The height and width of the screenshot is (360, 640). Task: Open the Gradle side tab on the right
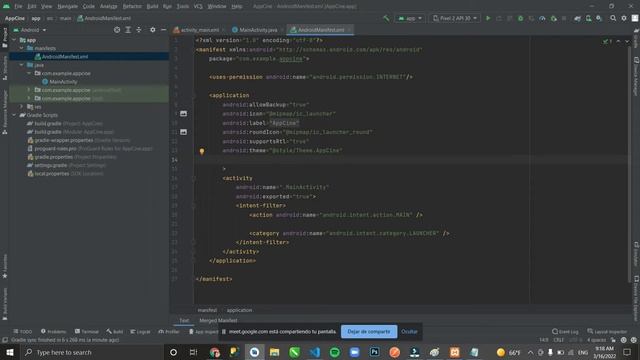pos(636,39)
